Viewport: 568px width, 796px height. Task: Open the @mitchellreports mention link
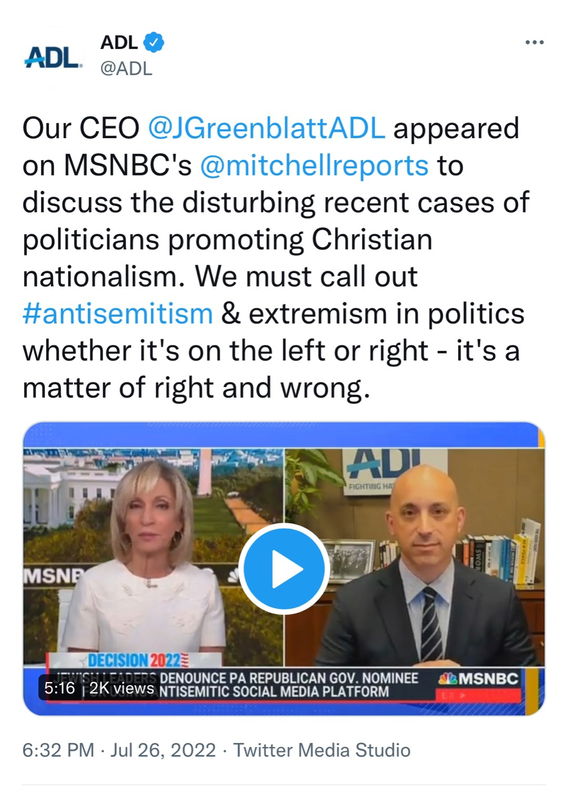coord(314,165)
